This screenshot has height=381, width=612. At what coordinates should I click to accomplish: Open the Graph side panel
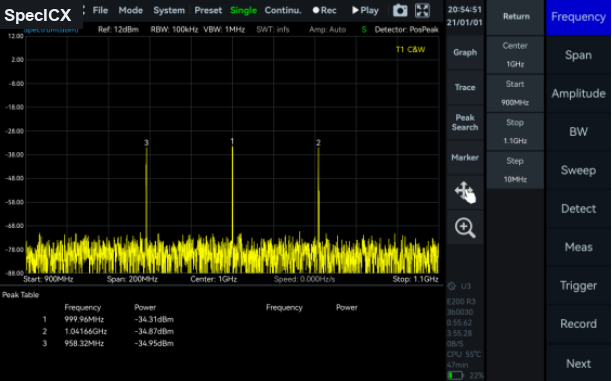[465, 52]
